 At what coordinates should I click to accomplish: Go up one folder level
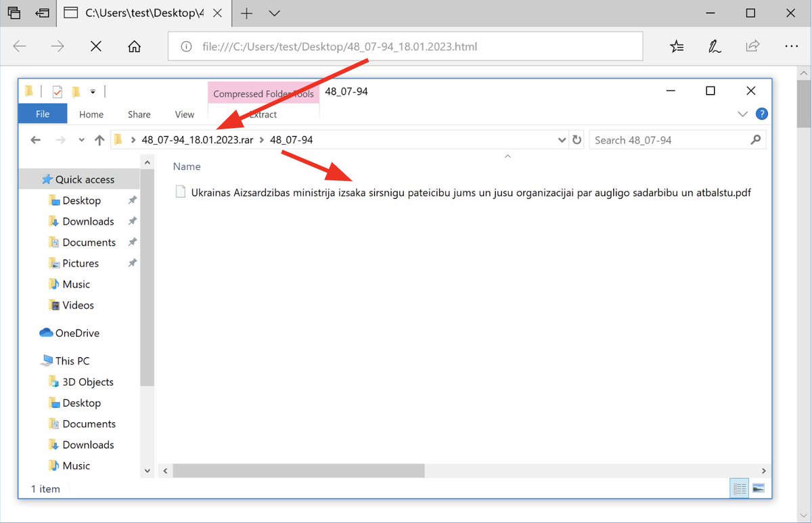click(99, 140)
